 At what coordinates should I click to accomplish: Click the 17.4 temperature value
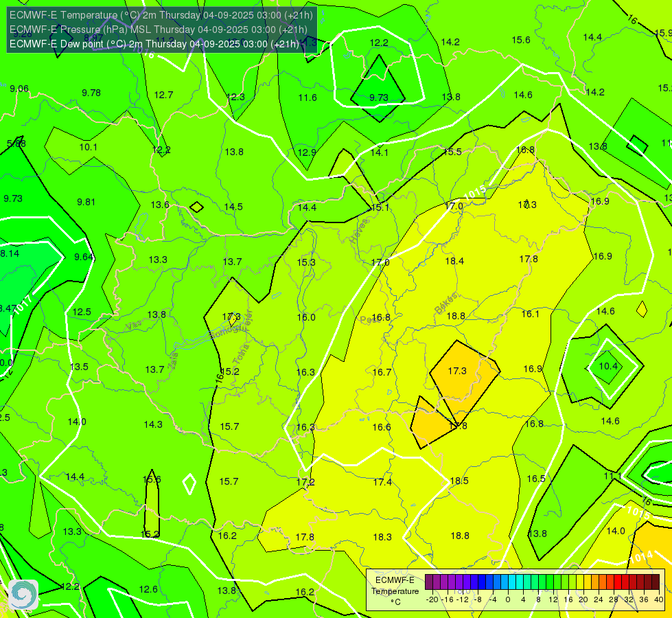click(x=382, y=482)
